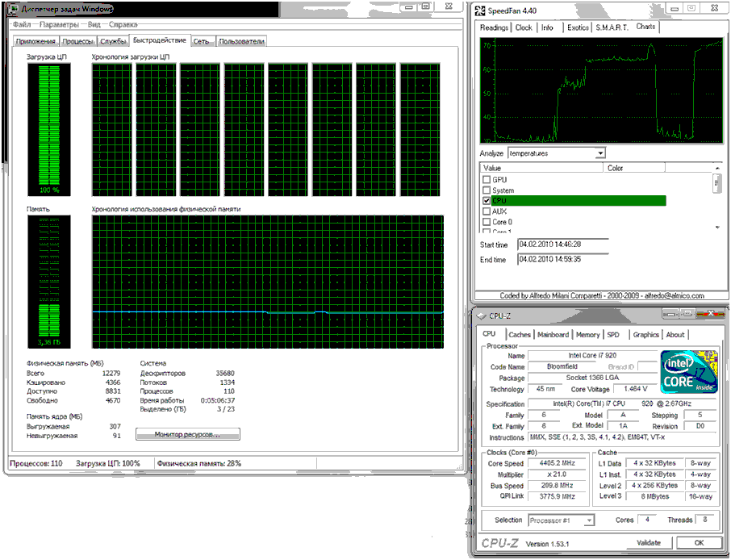
Task: Click the processor name Intel Core i7 920
Action: coord(592,355)
